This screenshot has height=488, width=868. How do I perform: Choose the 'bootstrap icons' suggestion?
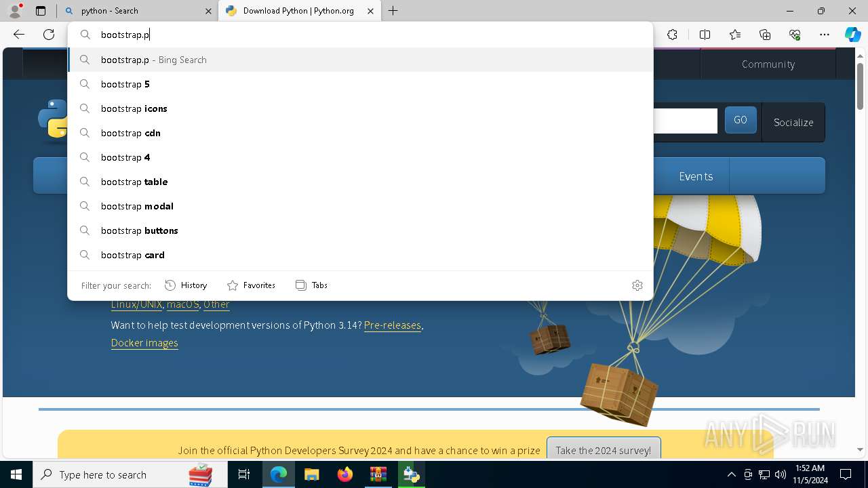pyautogui.click(x=361, y=108)
